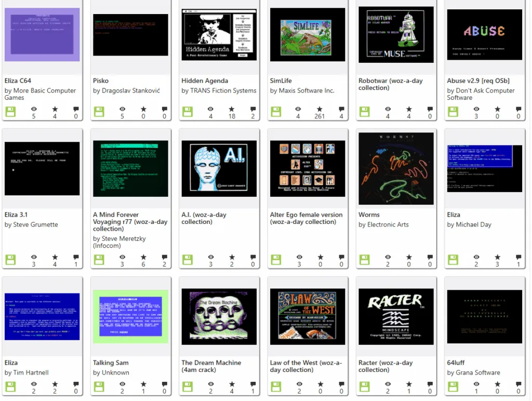Click the favorites star icon on SimLife card
The image size is (532, 401).
click(x=320, y=109)
